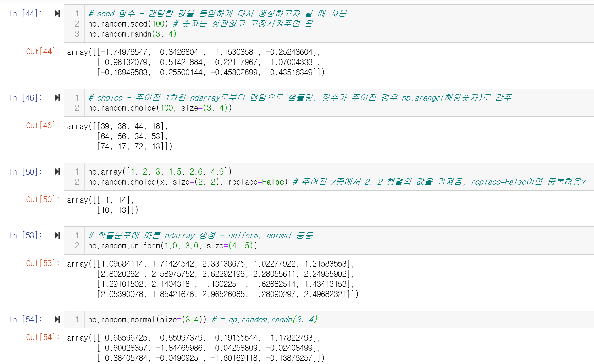This screenshot has height=364, width=594.
Task: Toggle output via the Out[54] prompt
Action: pos(43,337)
